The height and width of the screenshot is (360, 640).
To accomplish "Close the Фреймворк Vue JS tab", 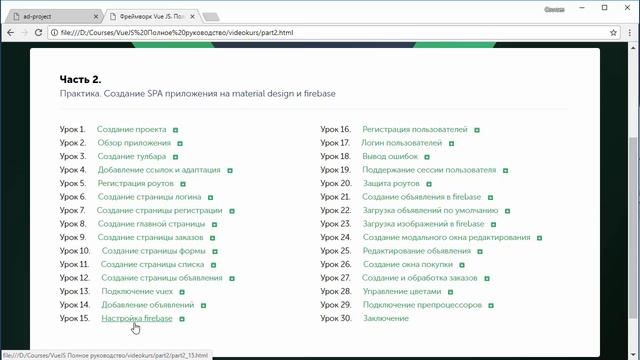I will coord(193,17).
